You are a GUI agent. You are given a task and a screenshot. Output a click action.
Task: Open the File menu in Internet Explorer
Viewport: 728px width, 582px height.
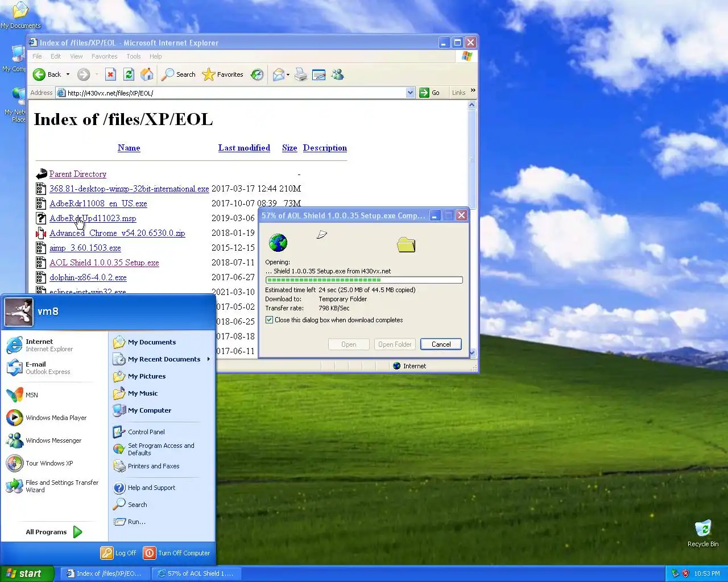37,56
